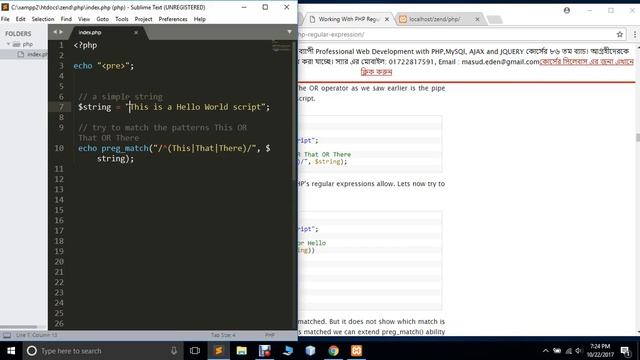Click line number 10 in gutter

point(59,148)
